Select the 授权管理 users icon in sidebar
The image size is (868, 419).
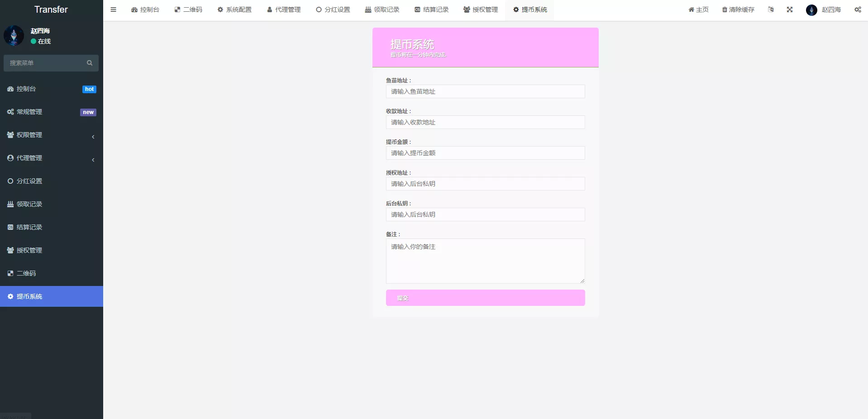coord(10,250)
